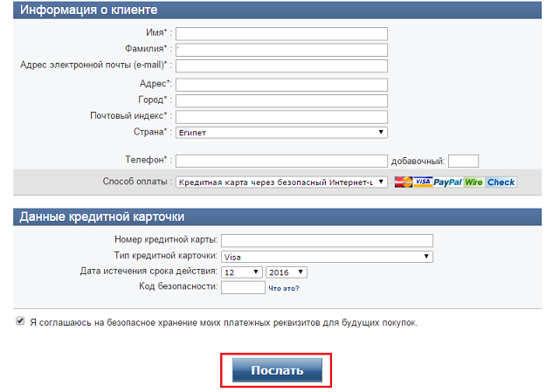Screen dimensions: 546x392
Task: Click the VISA payment icon
Action: [x=423, y=182]
